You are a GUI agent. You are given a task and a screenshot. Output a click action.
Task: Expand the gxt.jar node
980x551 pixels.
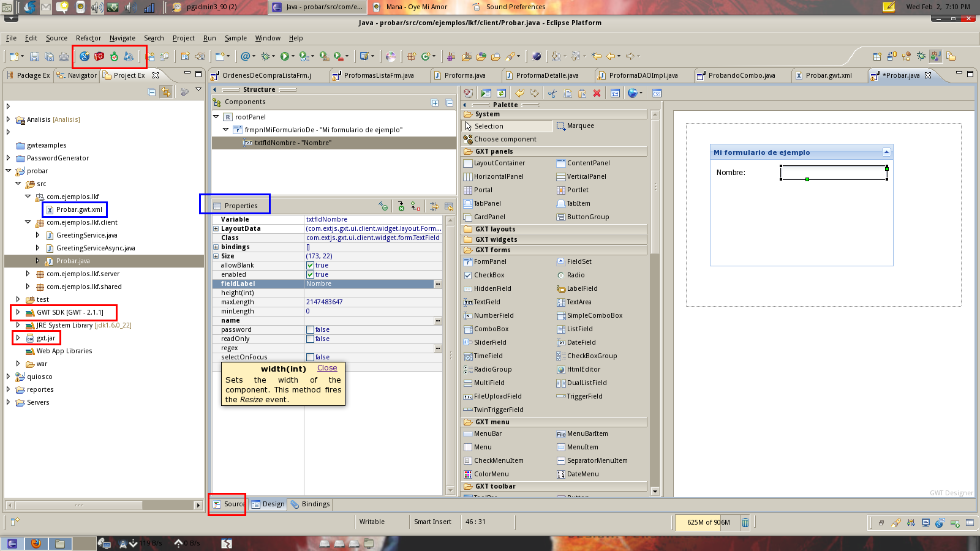18,338
